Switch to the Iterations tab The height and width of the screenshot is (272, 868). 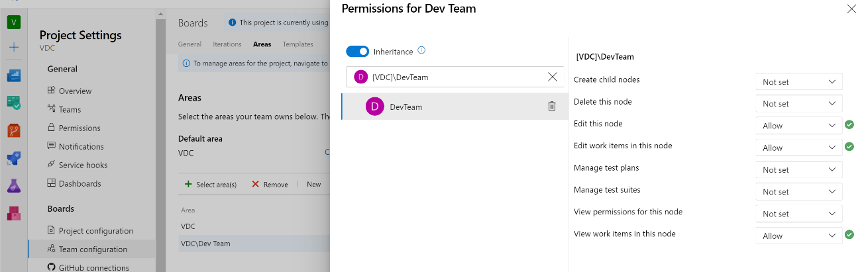[227, 44]
